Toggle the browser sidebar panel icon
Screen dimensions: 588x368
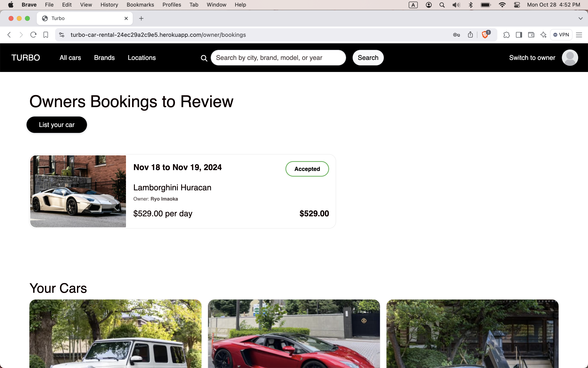[x=519, y=35]
